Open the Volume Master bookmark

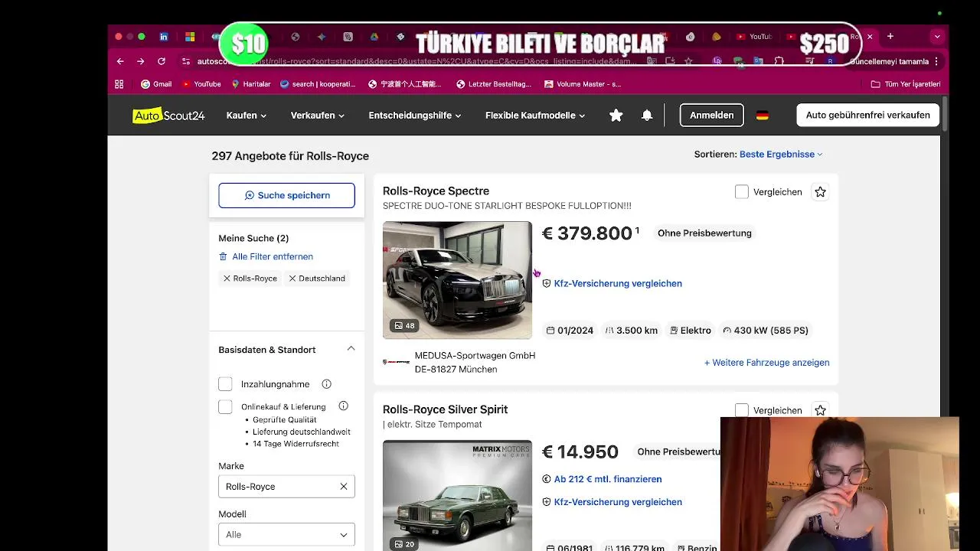point(582,84)
